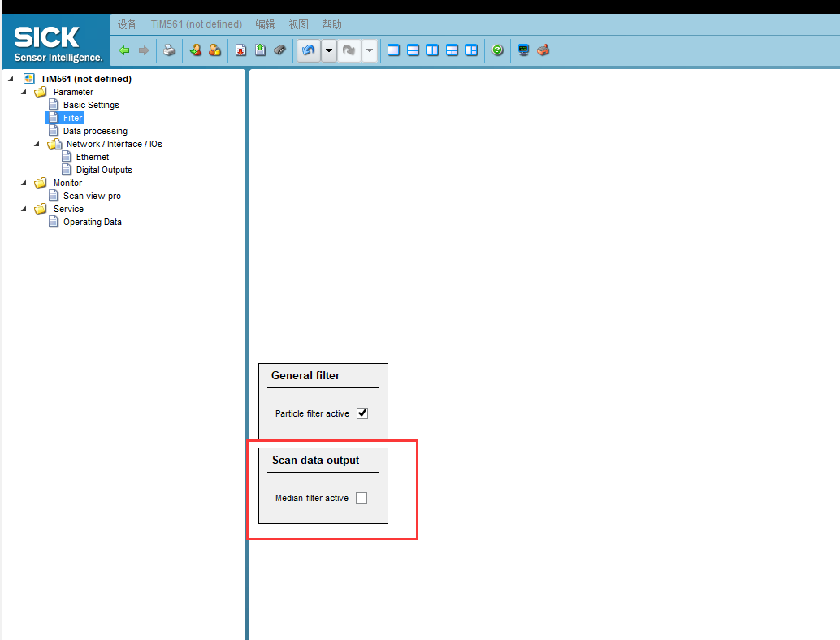Open the Undo history dropdown arrow

click(328, 50)
